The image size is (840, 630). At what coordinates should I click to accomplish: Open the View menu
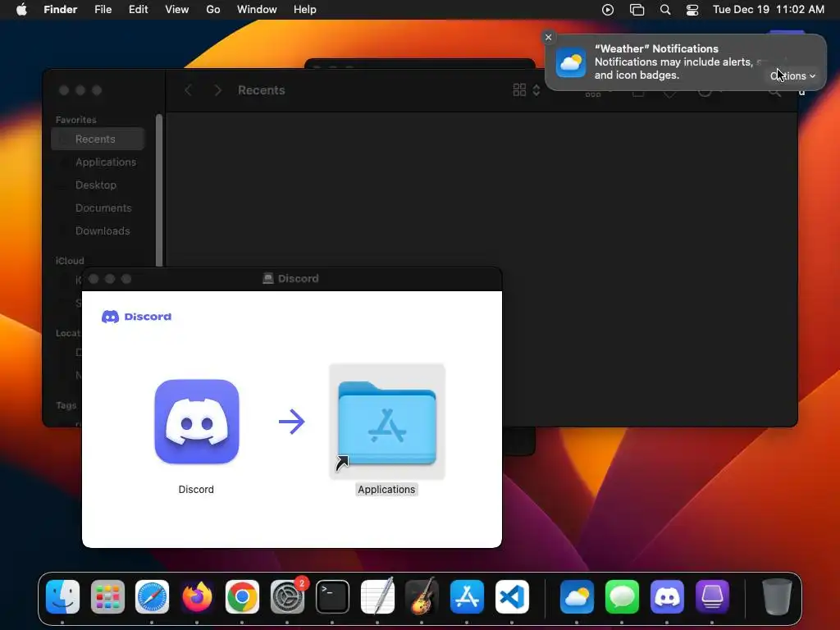177,10
